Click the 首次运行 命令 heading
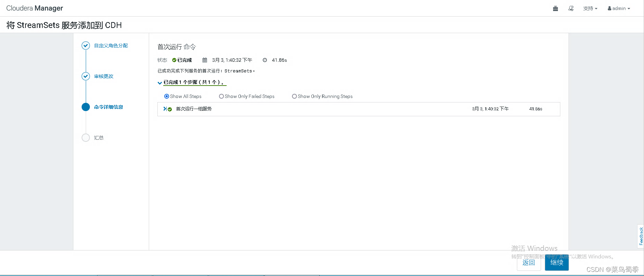Screen dimensions: 644x276 [x=177, y=47]
